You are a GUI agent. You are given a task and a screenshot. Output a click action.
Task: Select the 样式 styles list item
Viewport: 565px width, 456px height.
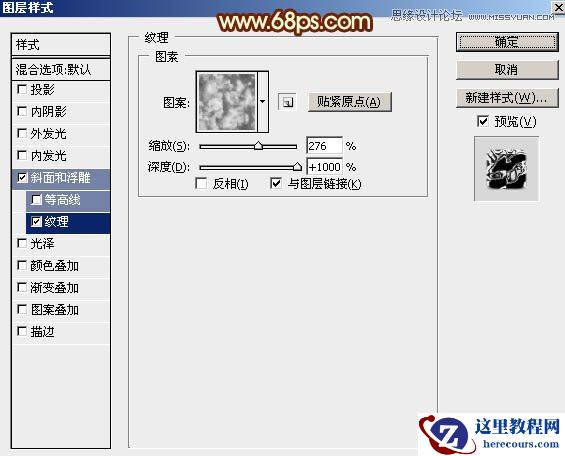pos(61,45)
